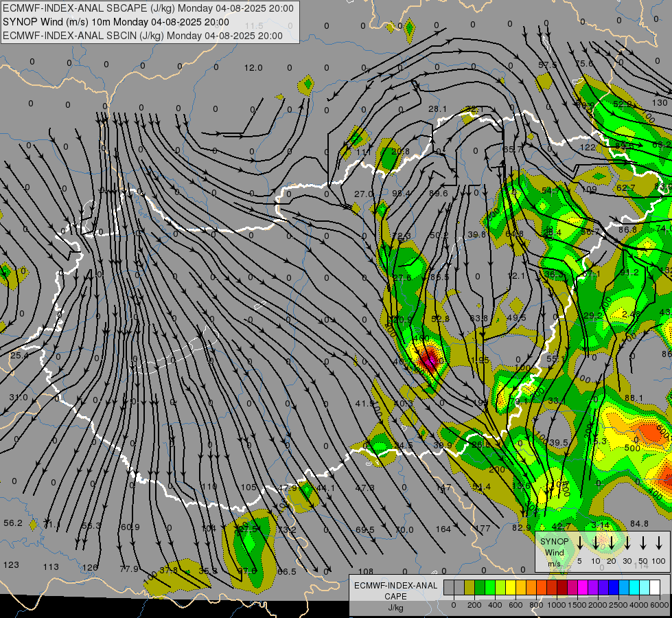Viewport: 672px width, 618px height.
Task: Click the '97.6' grid value on map
Action: [x=248, y=571]
